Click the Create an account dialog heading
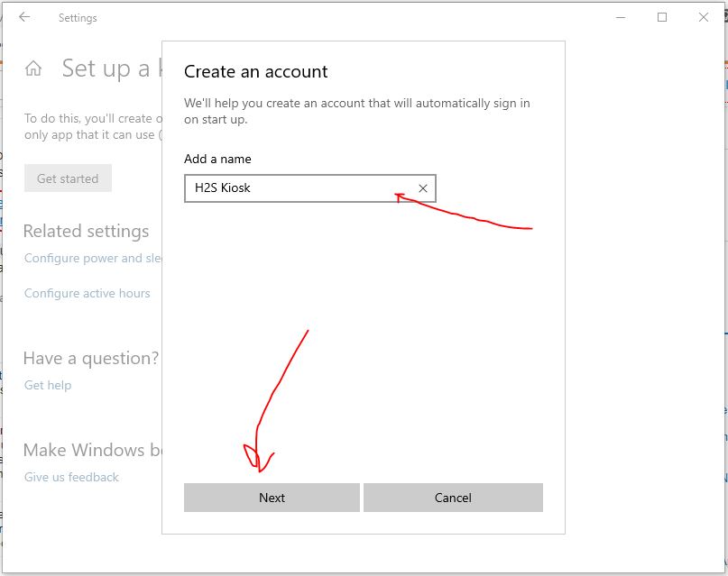The height and width of the screenshot is (576, 728). (x=255, y=71)
